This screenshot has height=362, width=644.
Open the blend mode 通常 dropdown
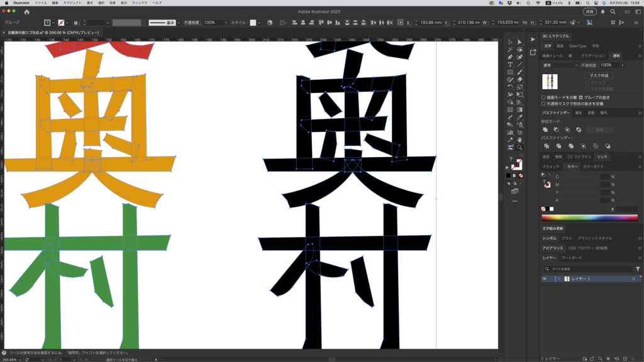coord(560,65)
